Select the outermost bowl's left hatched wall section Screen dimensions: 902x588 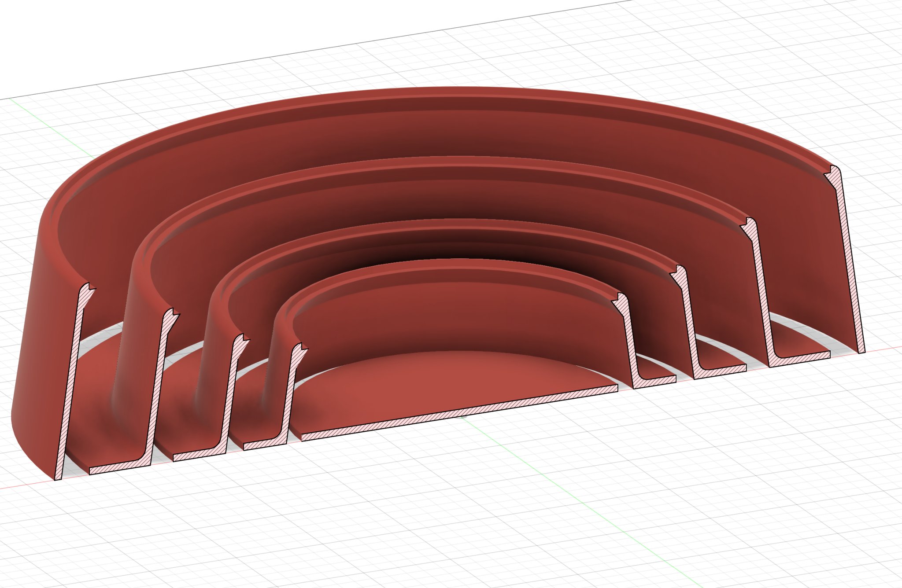tap(70, 383)
